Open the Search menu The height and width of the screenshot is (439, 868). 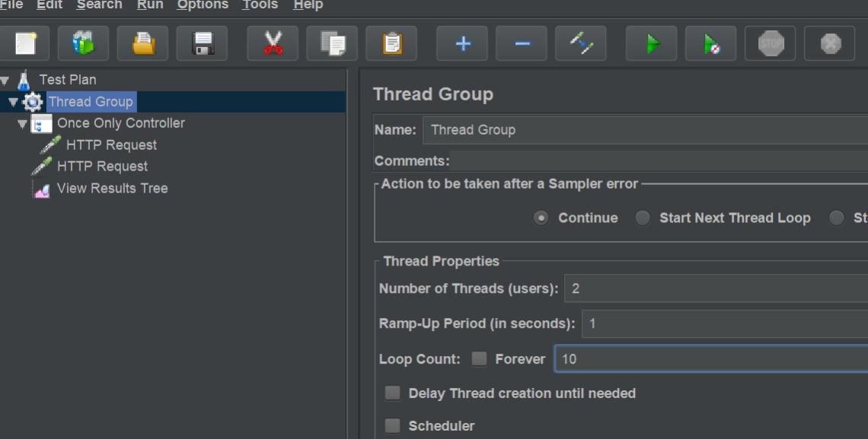(x=99, y=5)
